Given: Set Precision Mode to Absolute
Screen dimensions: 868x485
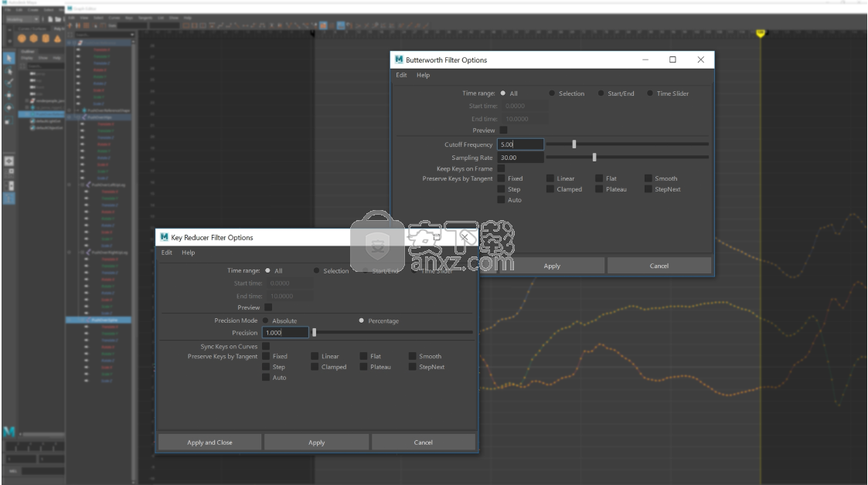Looking at the screenshot, I should point(266,321).
